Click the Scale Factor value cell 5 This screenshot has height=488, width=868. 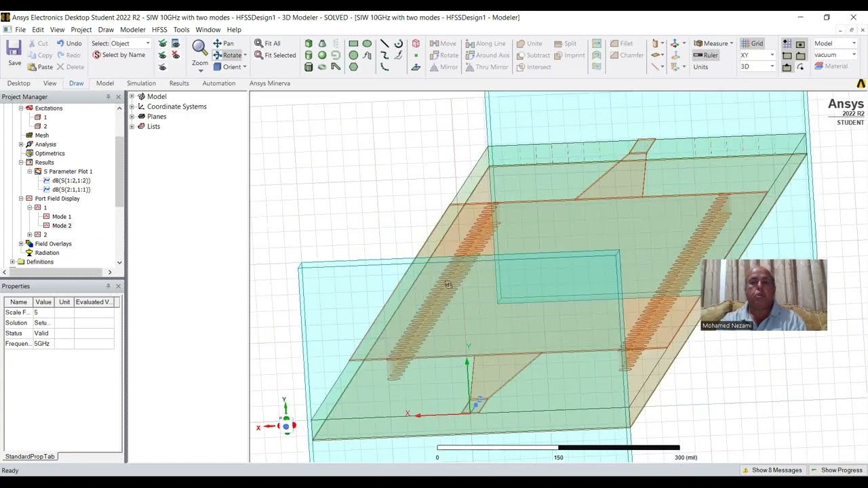pyautogui.click(x=43, y=312)
